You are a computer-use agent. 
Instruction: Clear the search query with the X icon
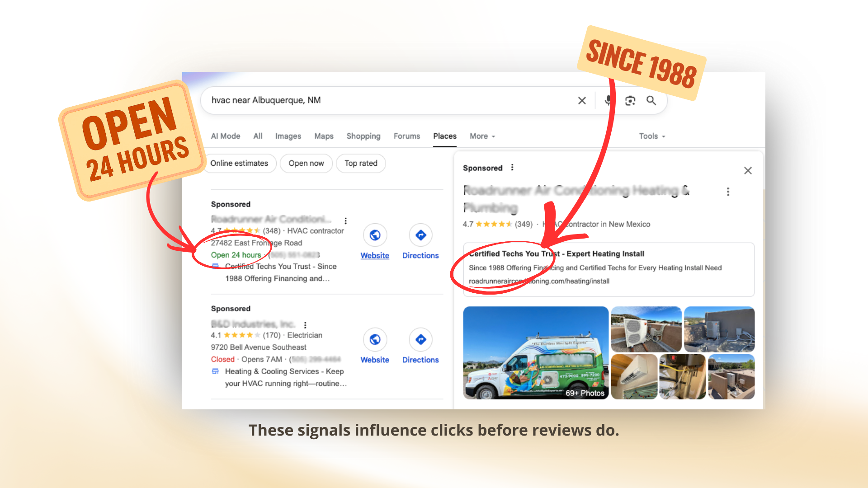tap(582, 101)
